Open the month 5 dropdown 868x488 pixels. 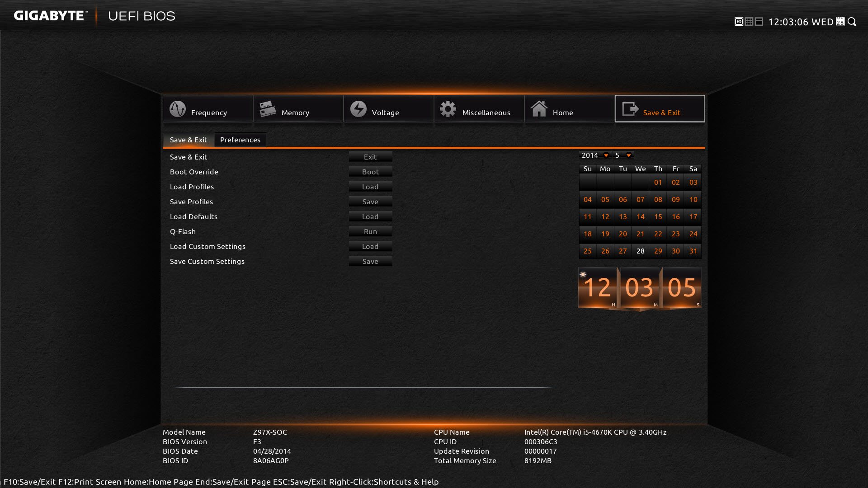click(x=623, y=155)
